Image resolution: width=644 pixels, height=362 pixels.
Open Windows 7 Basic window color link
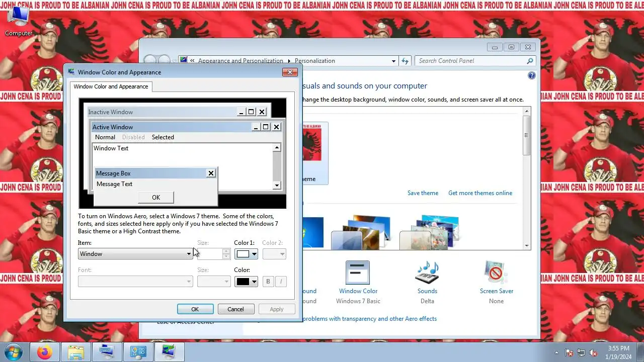tap(358, 301)
